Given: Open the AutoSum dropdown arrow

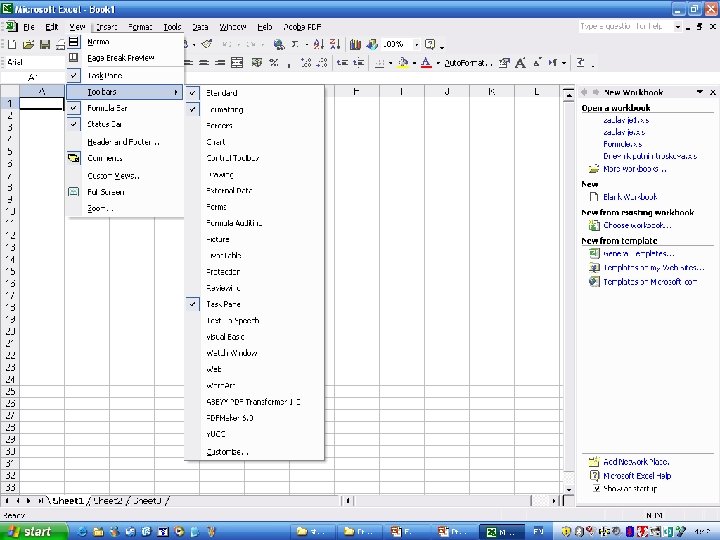Looking at the screenshot, I should (306, 45).
